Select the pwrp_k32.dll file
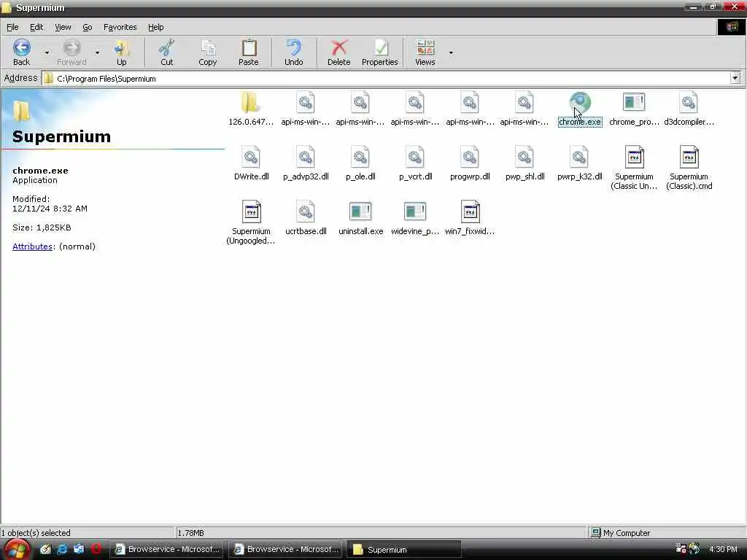Viewport: 747px width, 560px height. pos(579,163)
